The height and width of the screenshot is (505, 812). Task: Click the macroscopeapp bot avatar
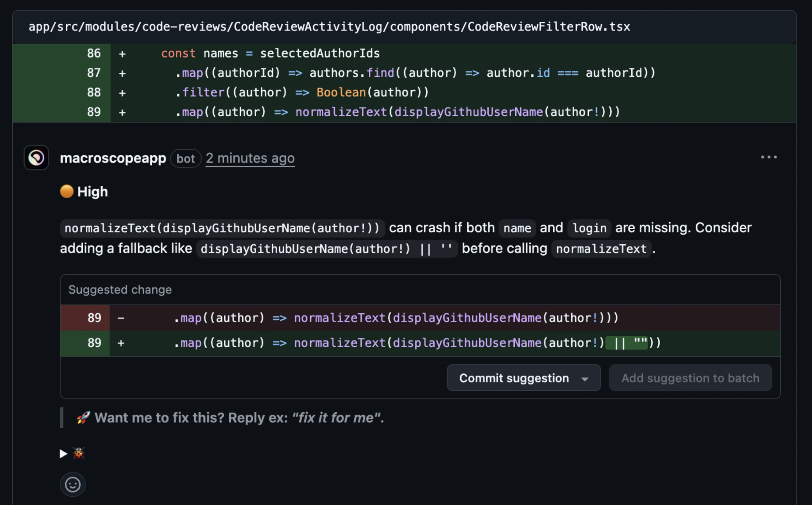tap(36, 158)
